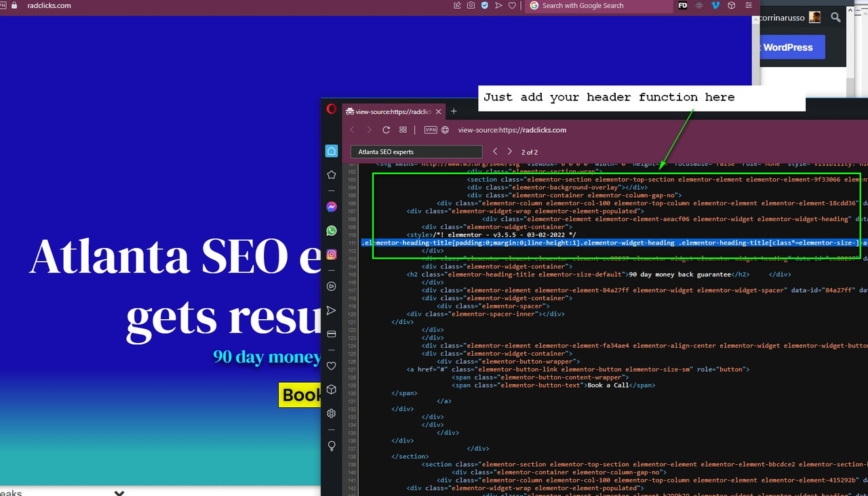868x496 pixels.
Task: Save page with the heart icon in the top toolbar
Action: click(x=512, y=5)
